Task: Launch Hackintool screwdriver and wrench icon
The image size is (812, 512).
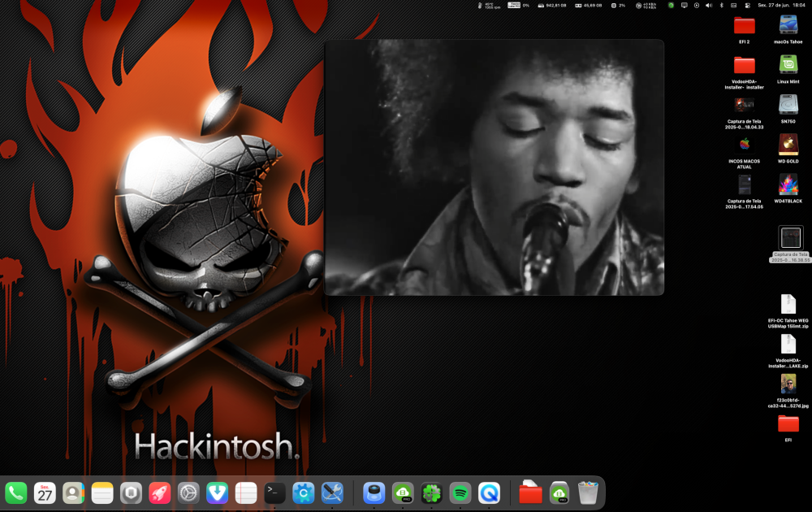Action: (x=332, y=492)
